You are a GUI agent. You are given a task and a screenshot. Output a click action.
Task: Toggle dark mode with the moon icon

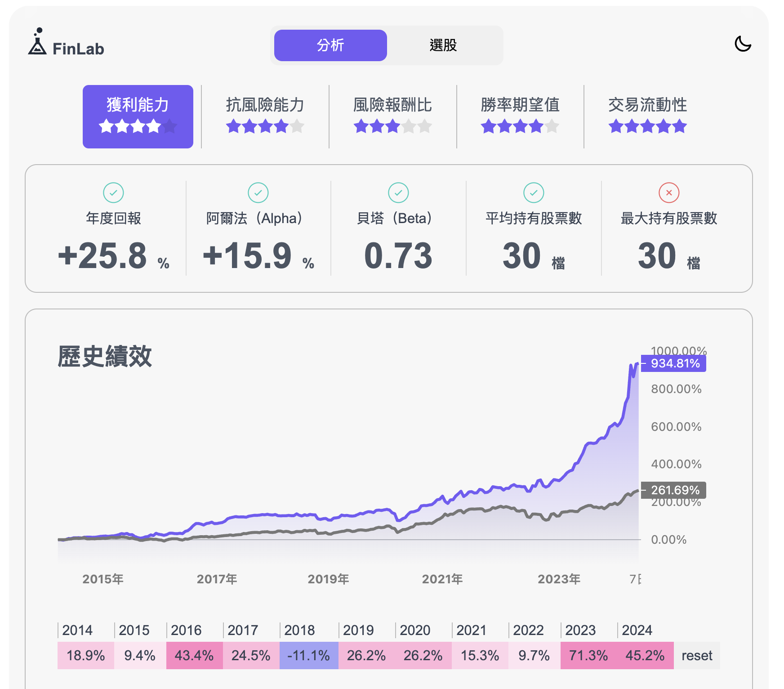click(x=743, y=45)
